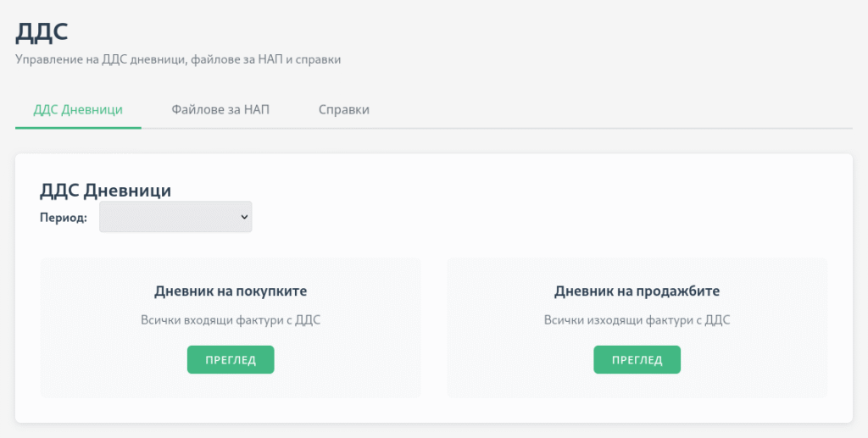Click blank space above sales card title
The height and width of the screenshot is (438, 868).
point(637,271)
